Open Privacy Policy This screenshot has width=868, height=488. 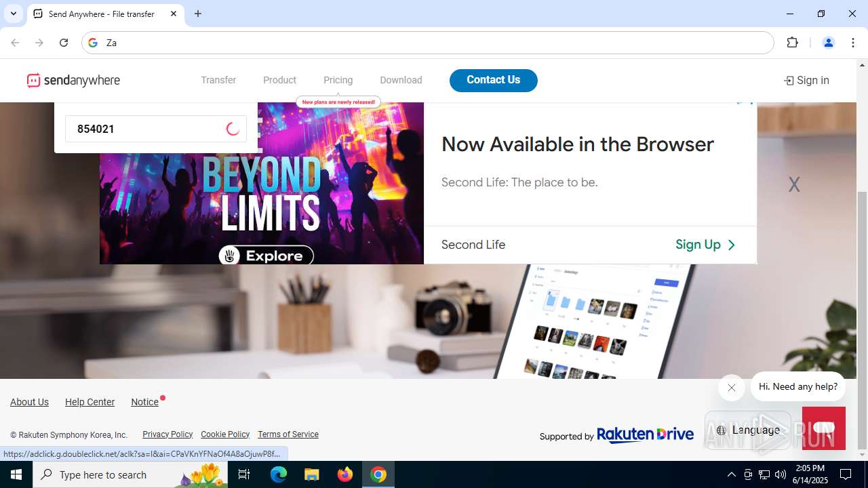click(167, 434)
